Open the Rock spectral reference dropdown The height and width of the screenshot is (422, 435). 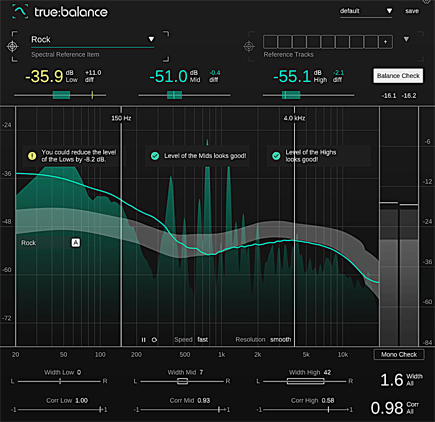pos(93,40)
